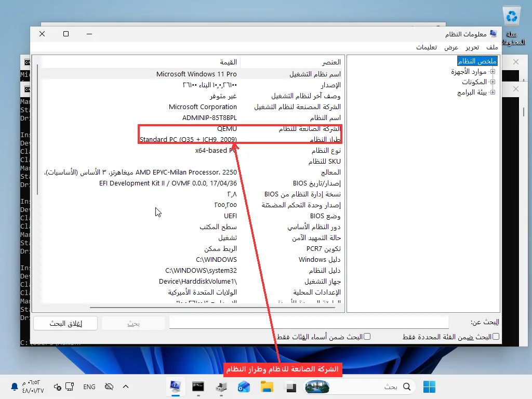532x399 pixels.
Task: Select the وضع BIOS row label
Action: click(x=325, y=216)
